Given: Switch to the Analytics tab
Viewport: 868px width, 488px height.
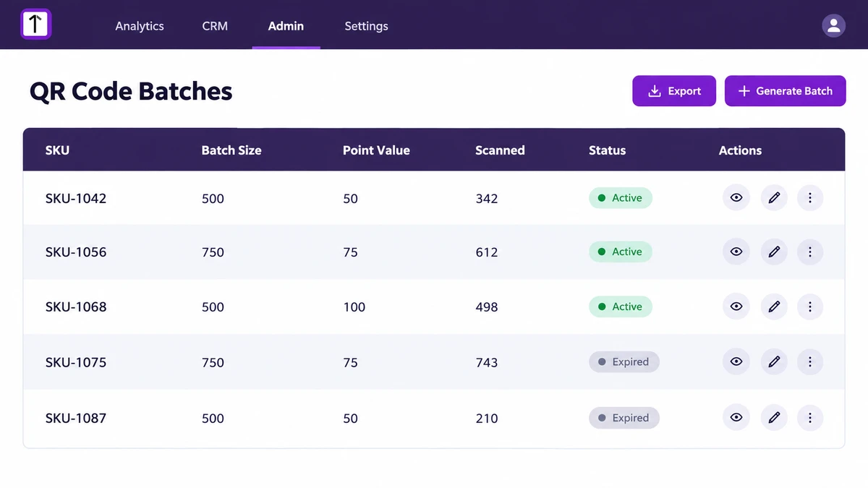Looking at the screenshot, I should click(140, 26).
